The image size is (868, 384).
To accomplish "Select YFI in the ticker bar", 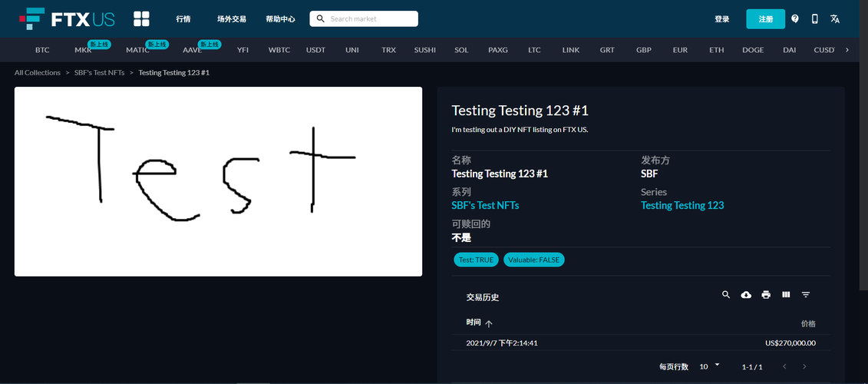I will pos(243,50).
